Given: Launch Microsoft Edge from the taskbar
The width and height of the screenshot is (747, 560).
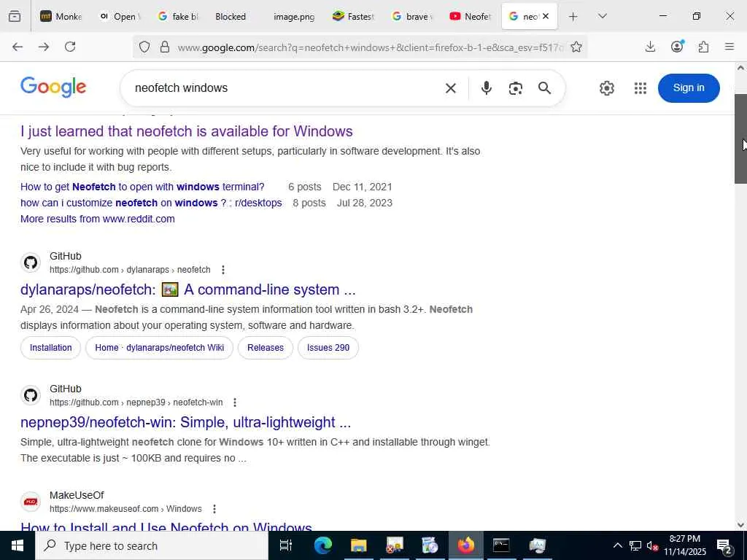Looking at the screenshot, I should click(322, 545).
